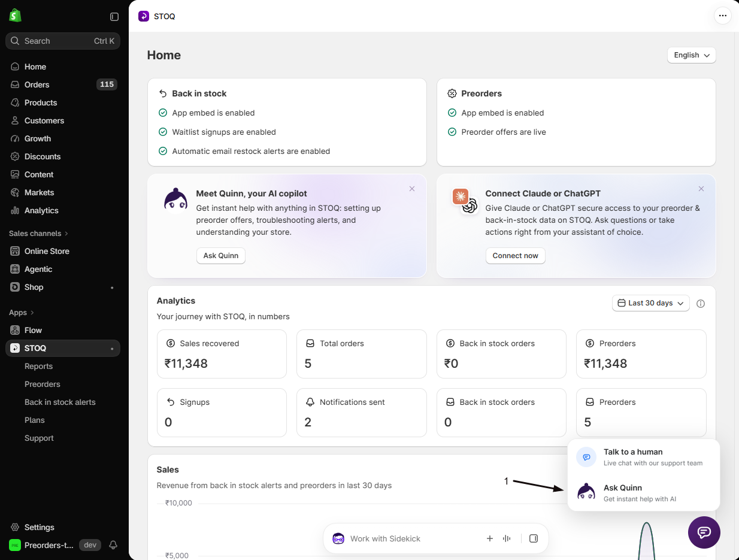The image size is (739, 560).
Task: Click the Connect now button
Action: (516, 256)
